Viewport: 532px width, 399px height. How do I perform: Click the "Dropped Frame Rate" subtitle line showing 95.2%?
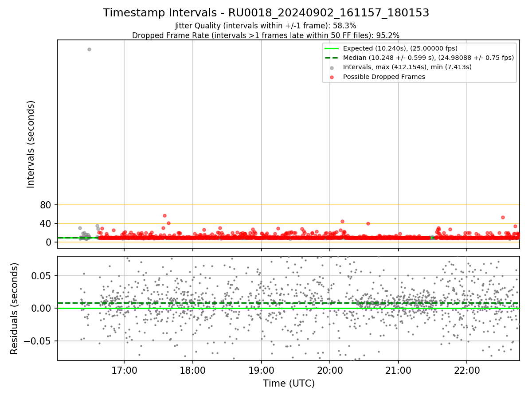[266, 35]
